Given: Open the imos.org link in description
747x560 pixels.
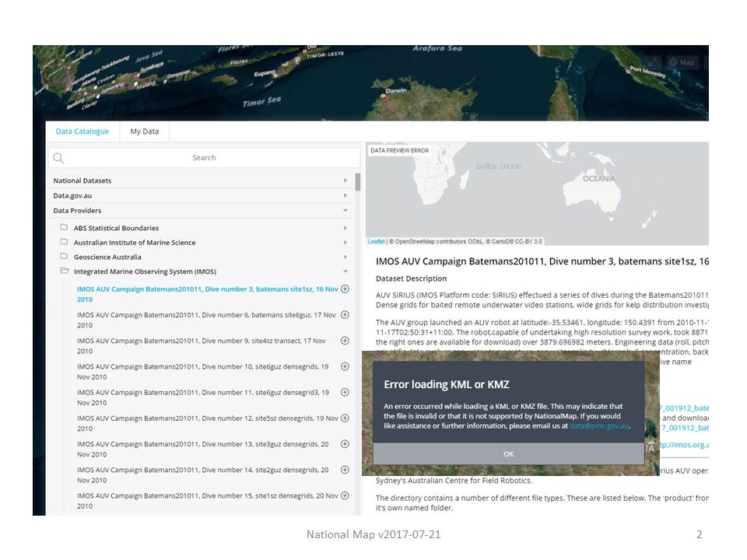Looking at the screenshot, I should (684, 445).
